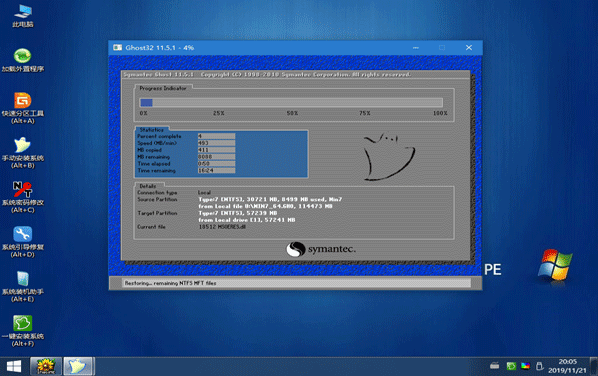Click the Ghost32 title bar icon
The width and height of the screenshot is (598, 376).
coord(117,48)
